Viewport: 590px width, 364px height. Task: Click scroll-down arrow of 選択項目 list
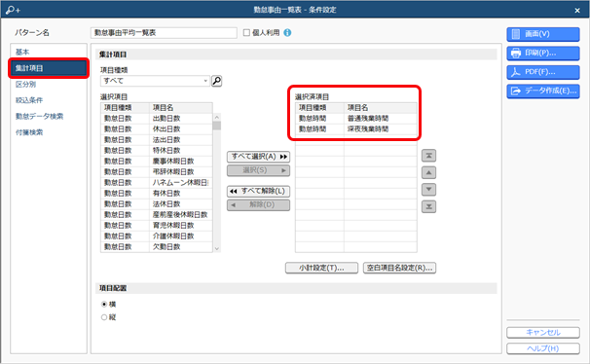217,248
